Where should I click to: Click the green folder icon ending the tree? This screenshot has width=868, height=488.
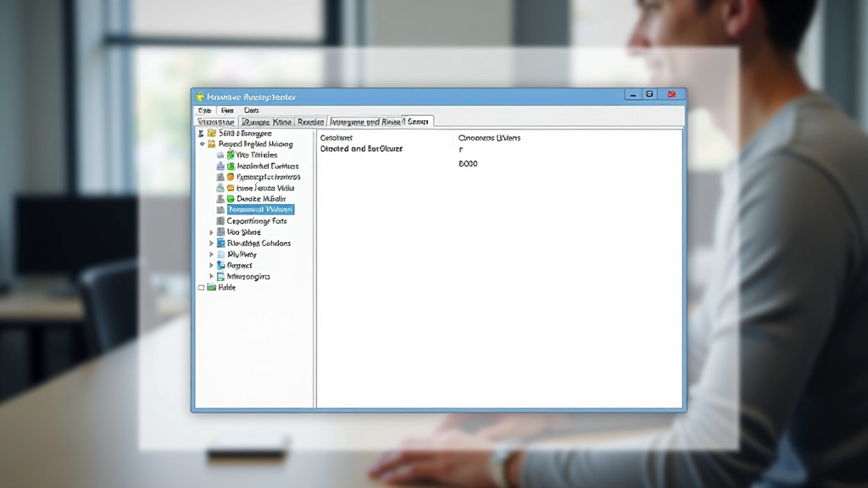pyautogui.click(x=211, y=288)
